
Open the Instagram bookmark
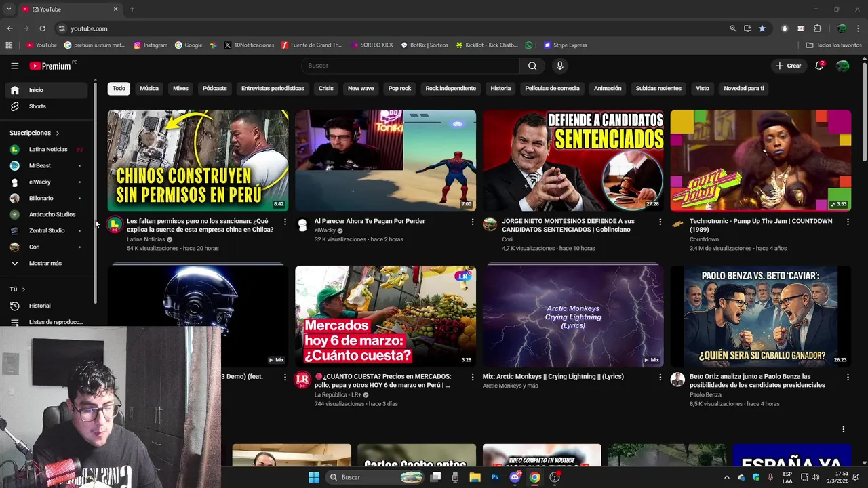[x=151, y=45]
